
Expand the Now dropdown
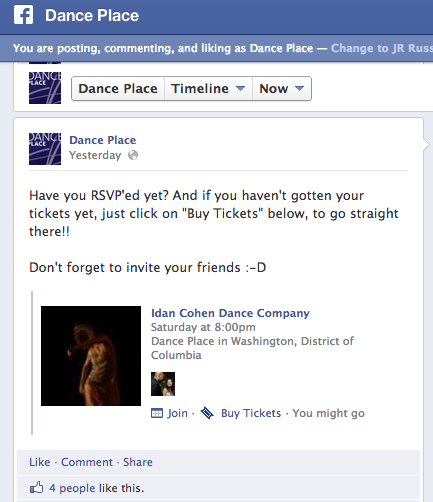pyautogui.click(x=282, y=89)
